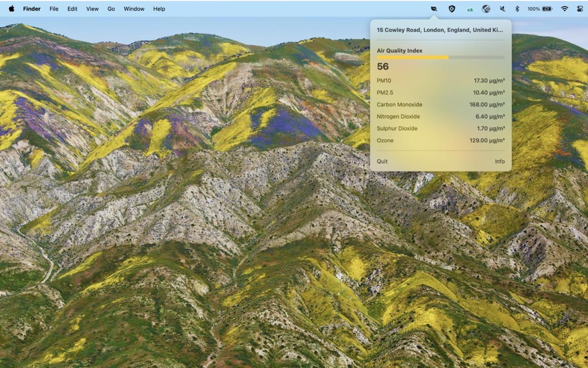
Task: Click the muted volume icon
Action: click(x=502, y=9)
